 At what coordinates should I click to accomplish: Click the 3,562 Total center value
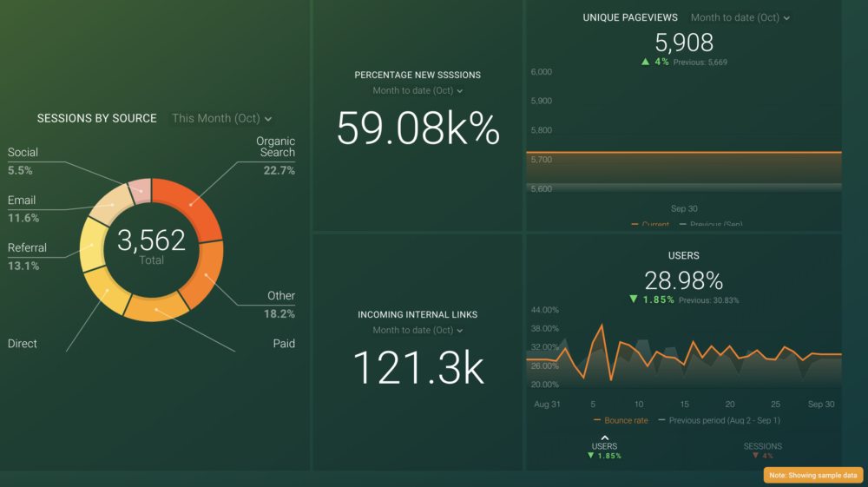(x=151, y=245)
